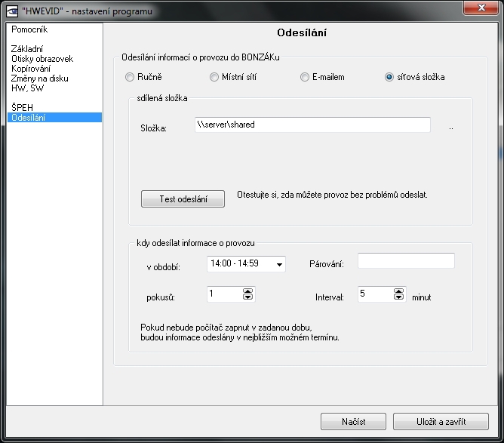Increase the Interval minutes value

pos(398,291)
